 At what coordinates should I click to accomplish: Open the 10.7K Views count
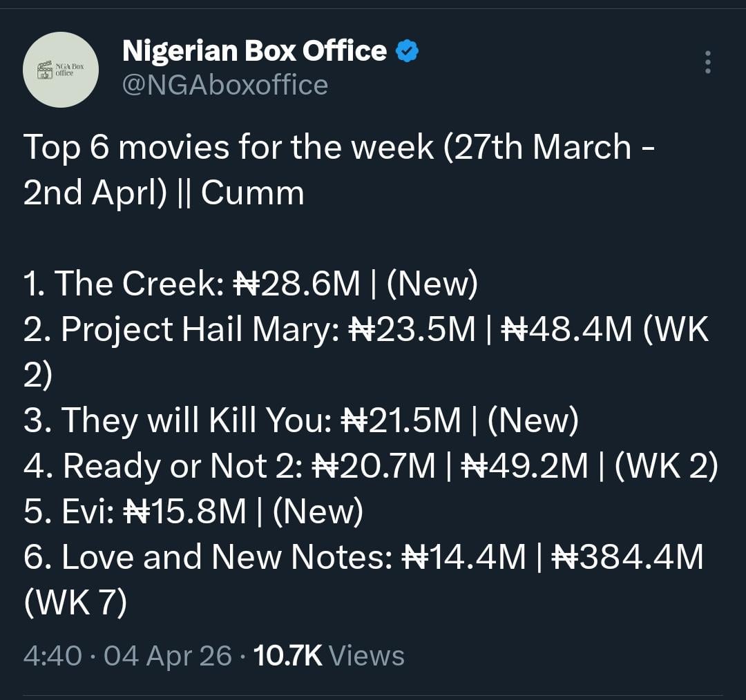(329, 655)
